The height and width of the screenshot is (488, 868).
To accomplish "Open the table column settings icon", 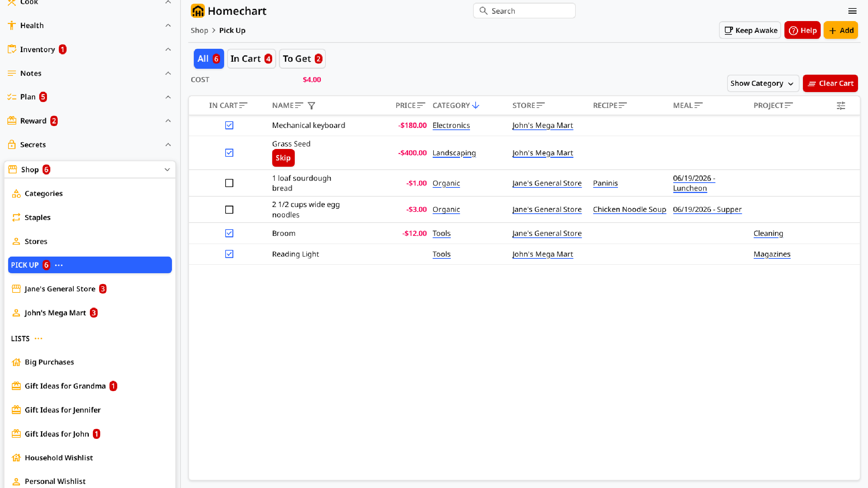I will click(841, 106).
